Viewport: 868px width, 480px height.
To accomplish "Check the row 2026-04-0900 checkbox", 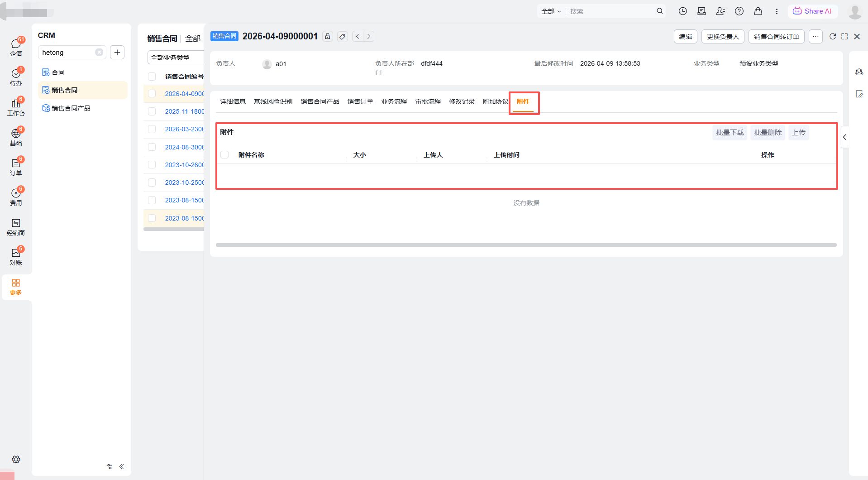I will [152, 94].
